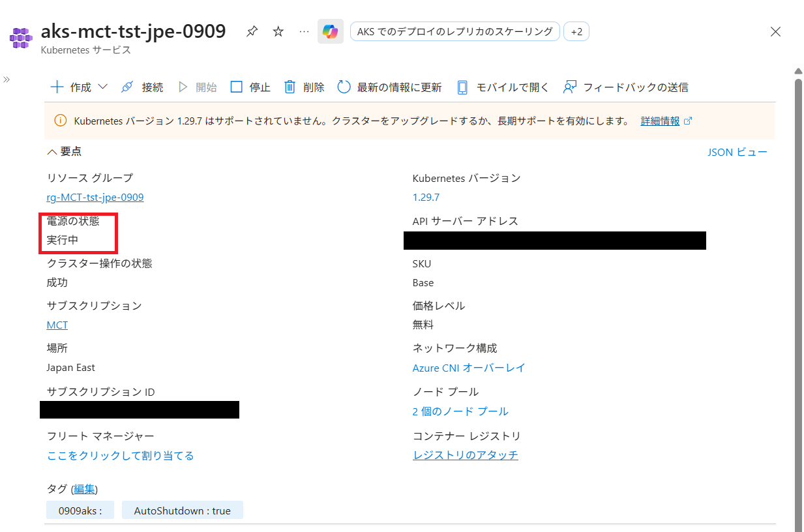Screen dimensions: 804x532
Task: Mark resource as favorite with the star
Action: pos(278,31)
